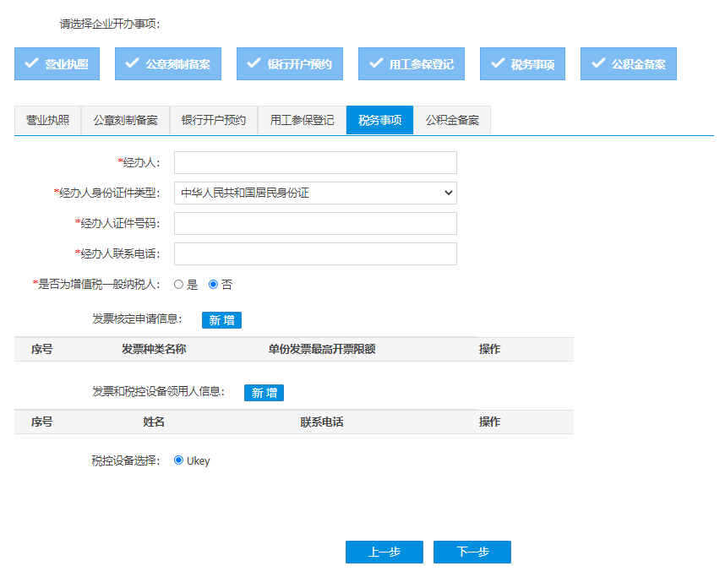Select the 税务事项 checkmark item
The width and height of the screenshot is (725, 588).
point(522,63)
